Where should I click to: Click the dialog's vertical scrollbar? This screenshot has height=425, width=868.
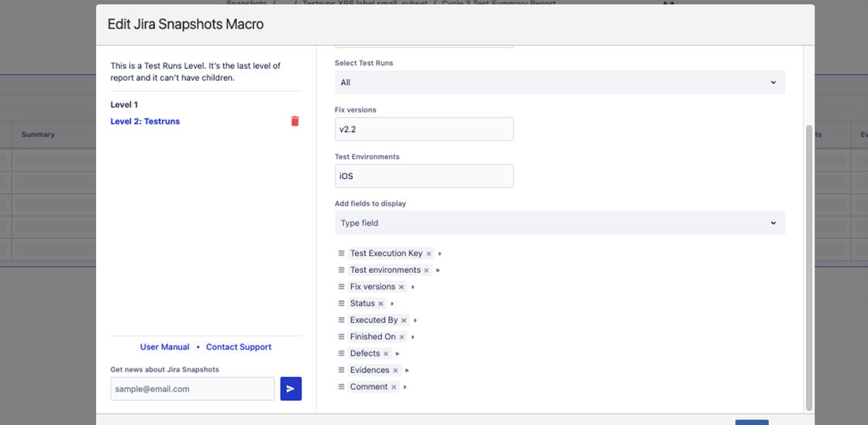click(809, 264)
